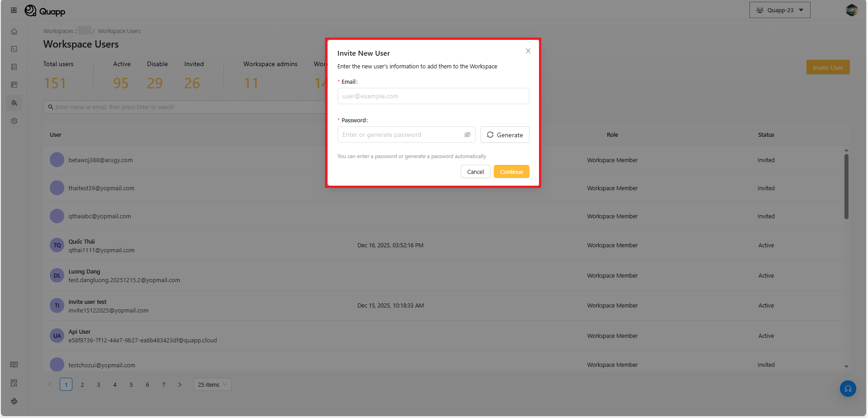
Task: Click into the Password input field
Action: pyautogui.click(x=401, y=135)
